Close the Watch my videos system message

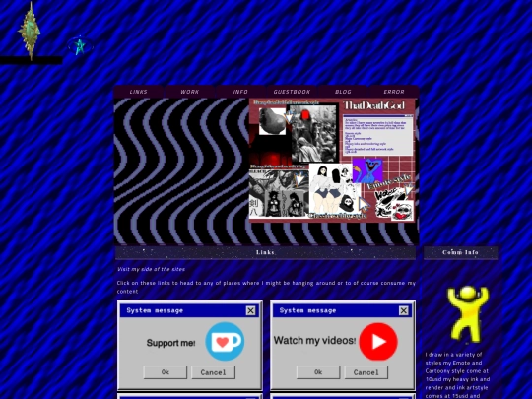pyautogui.click(x=403, y=310)
